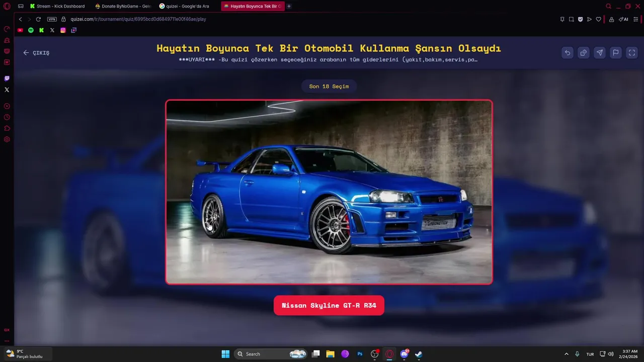Viewport: 644px width, 362px height.
Task: Switch to Donate ByNoGame tab
Action: [x=123, y=6]
